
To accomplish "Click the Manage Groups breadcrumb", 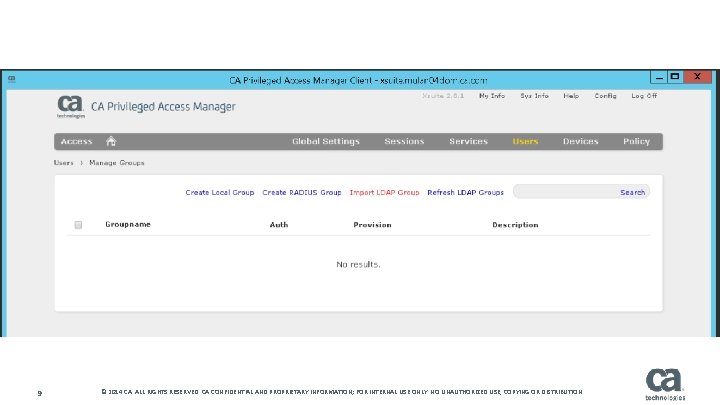I will pyautogui.click(x=117, y=163).
